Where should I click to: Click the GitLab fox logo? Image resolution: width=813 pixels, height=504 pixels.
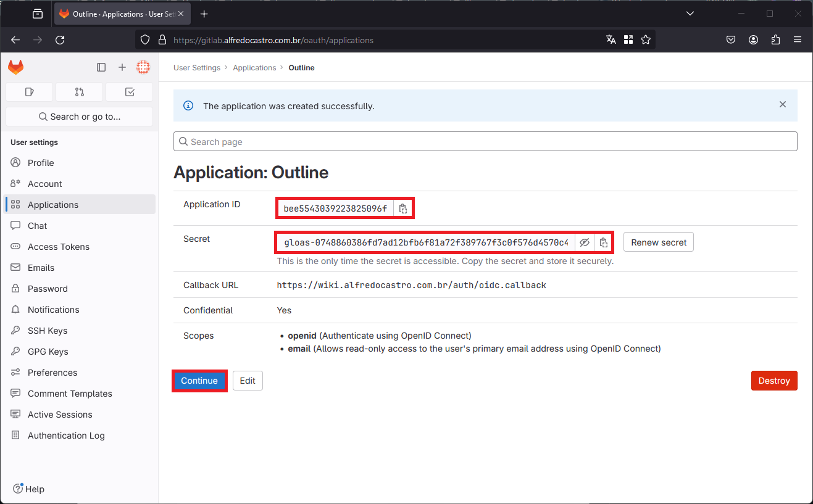16,67
